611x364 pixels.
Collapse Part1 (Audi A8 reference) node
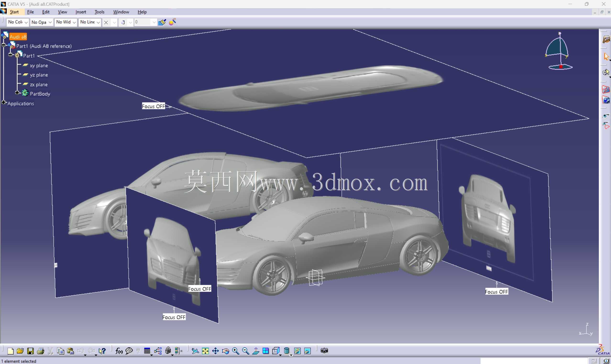coord(3,45)
